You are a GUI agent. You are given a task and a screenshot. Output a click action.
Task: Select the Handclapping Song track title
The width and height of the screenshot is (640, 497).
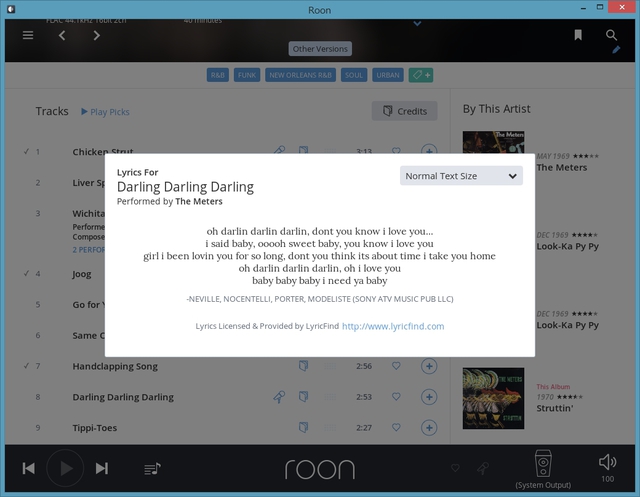point(115,366)
